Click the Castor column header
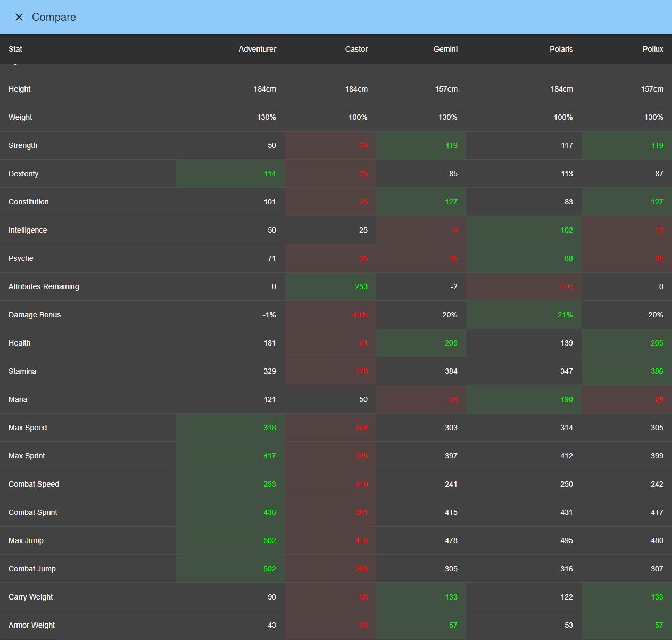The image size is (672, 640). (x=356, y=49)
